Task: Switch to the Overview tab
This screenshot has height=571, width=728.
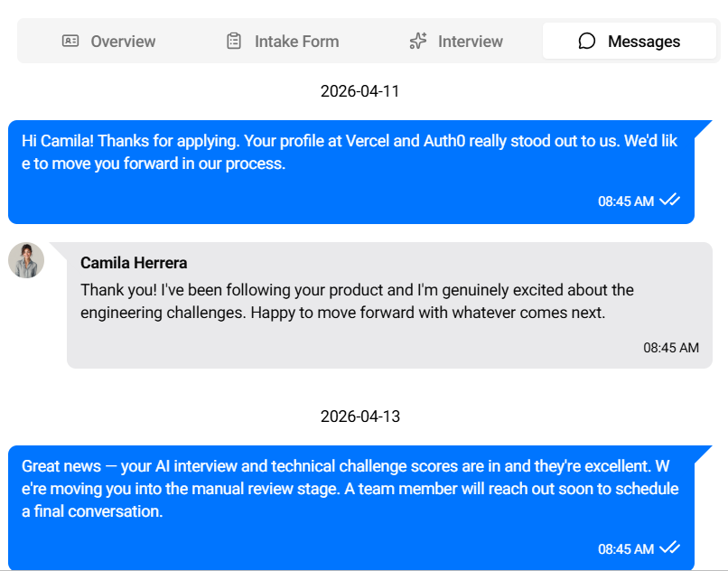Action: (x=108, y=41)
